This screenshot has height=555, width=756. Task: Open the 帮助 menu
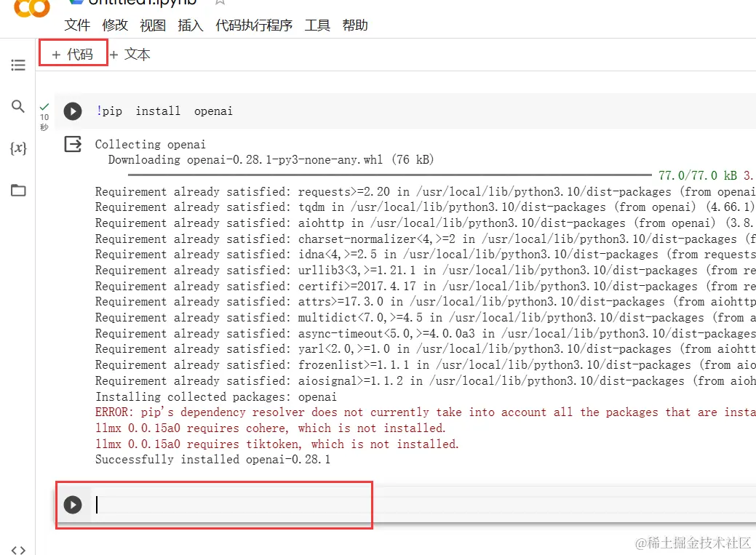coord(355,25)
